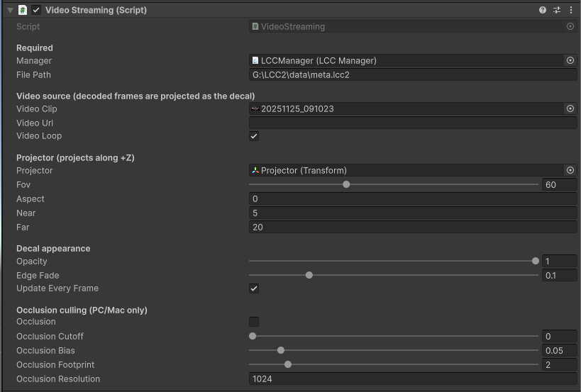Click the Fov property label
581x392 pixels.
tap(23, 184)
